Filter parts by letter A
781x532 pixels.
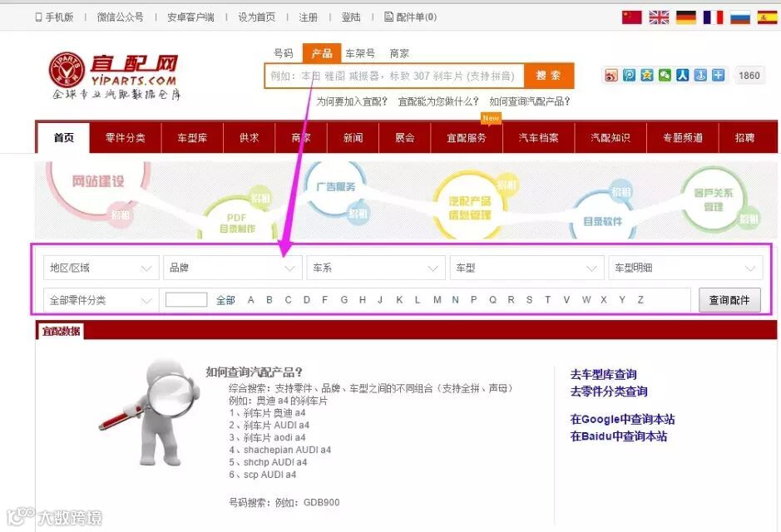(x=251, y=300)
